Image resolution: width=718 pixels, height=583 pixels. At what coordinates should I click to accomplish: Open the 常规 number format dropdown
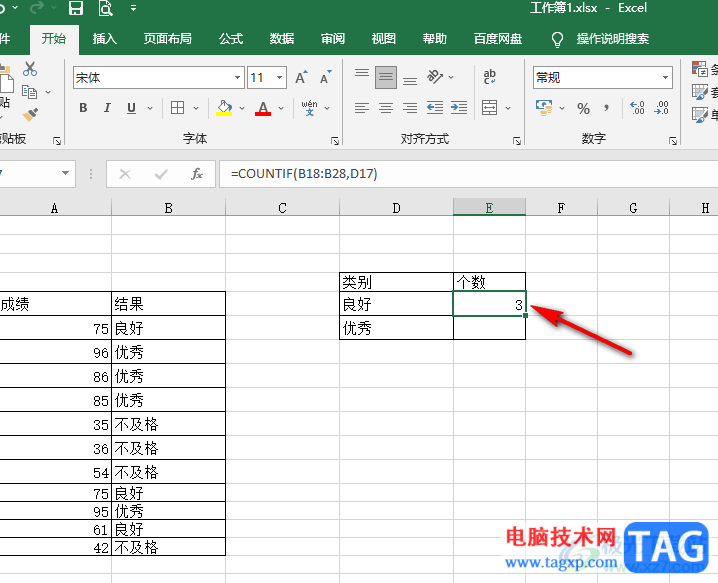pyautogui.click(x=665, y=77)
